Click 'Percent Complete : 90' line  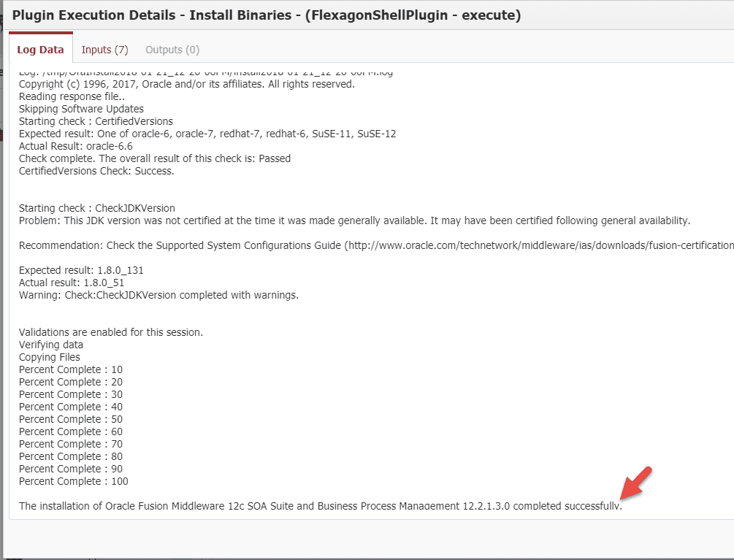tap(71, 469)
